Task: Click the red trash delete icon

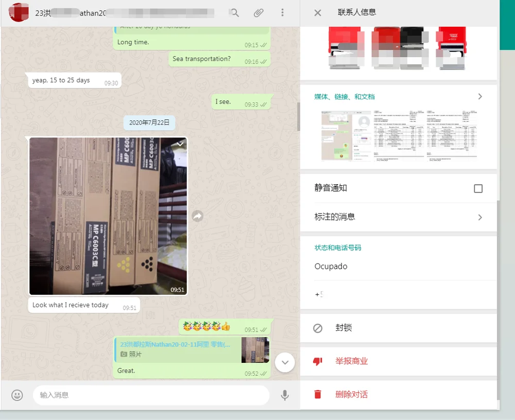Action: 318,394
